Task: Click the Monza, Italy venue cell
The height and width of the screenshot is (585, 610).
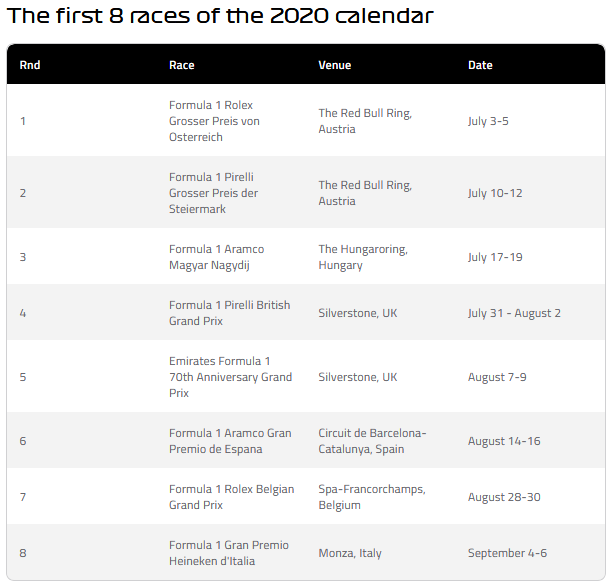Action: pyautogui.click(x=350, y=553)
